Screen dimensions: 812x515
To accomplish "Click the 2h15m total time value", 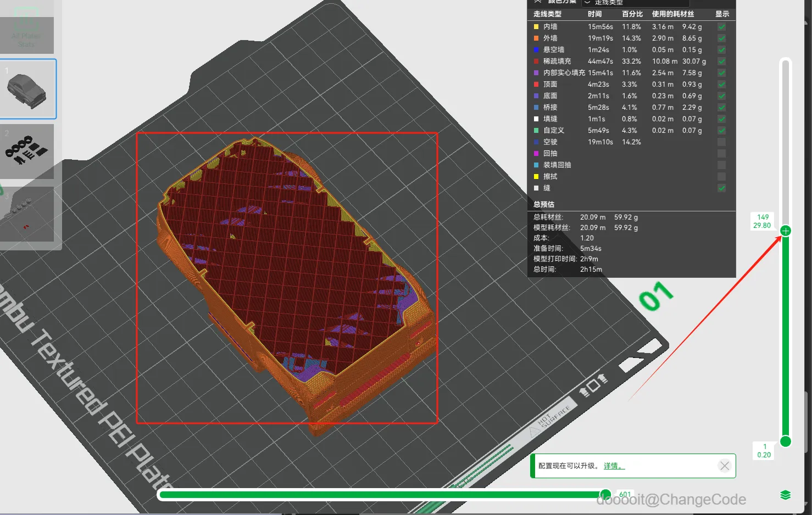I will pos(591,269).
